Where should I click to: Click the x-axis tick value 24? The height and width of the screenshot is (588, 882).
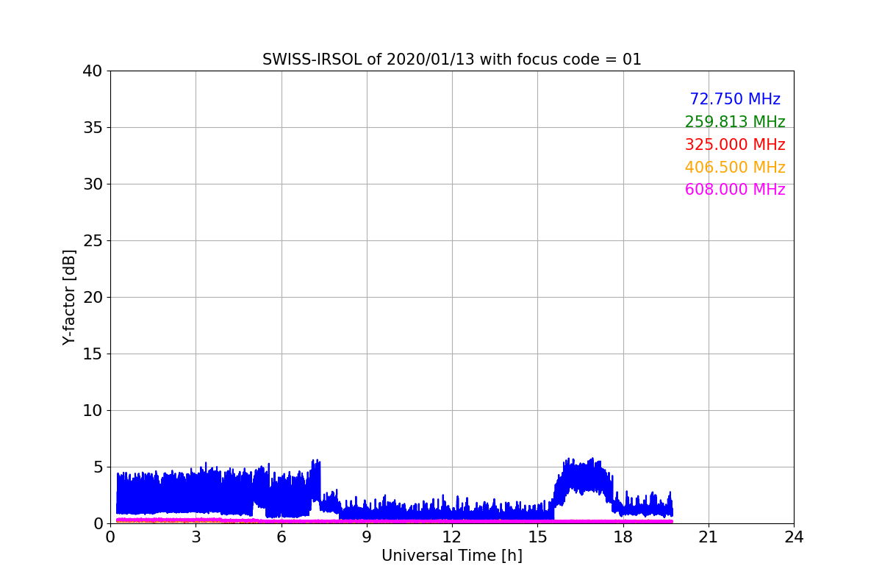(x=794, y=537)
